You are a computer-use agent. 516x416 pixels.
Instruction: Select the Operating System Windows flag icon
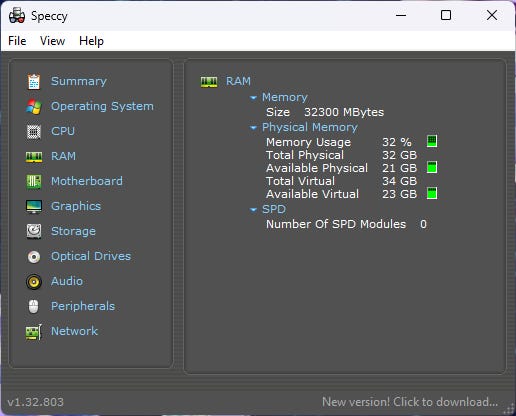(34, 107)
